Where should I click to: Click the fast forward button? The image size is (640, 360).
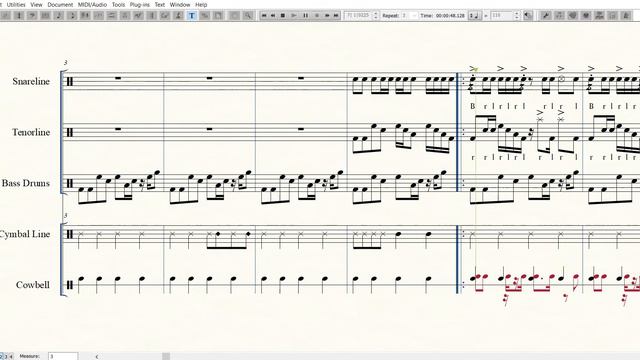[327, 16]
